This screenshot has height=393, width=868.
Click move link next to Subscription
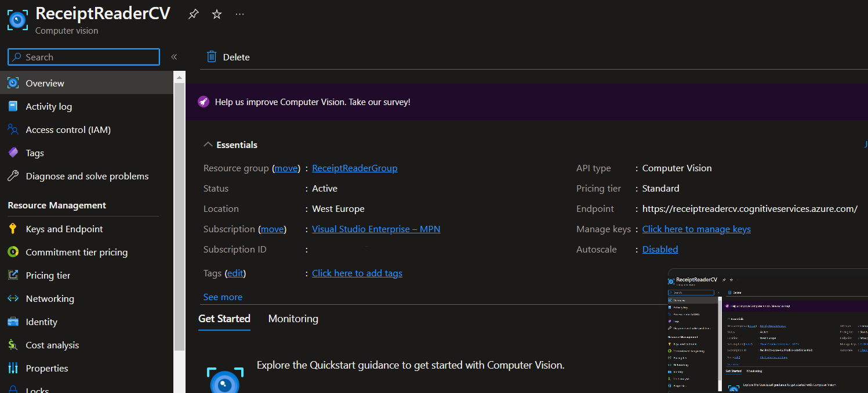tap(273, 229)
